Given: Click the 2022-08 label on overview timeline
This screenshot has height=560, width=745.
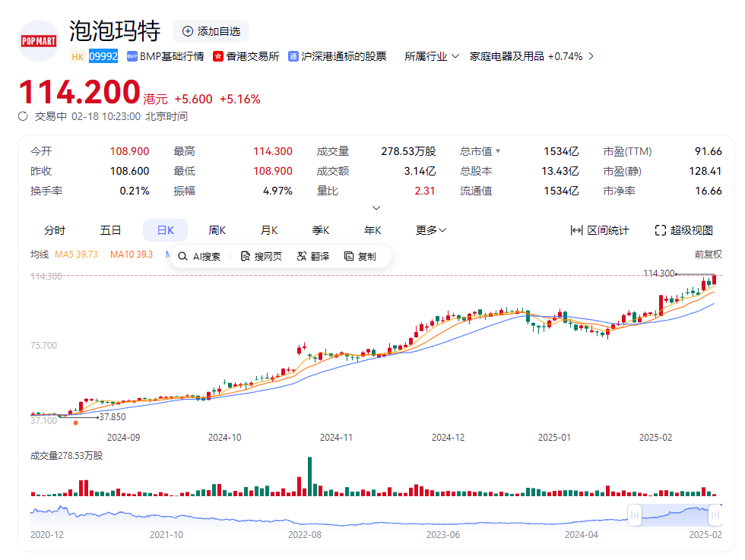Looking at the screenshot, I should [x=305, y=535].
